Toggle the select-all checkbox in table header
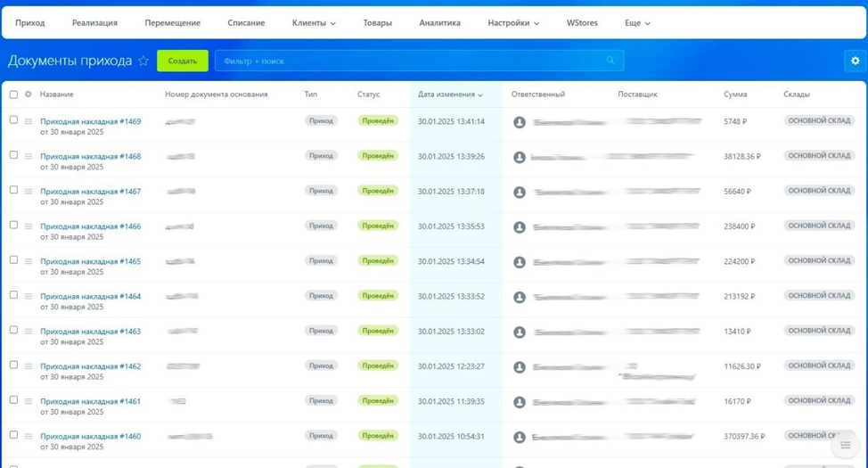Image resolution: width=868 pixels, height=468 pixels. tap(13, 94)
